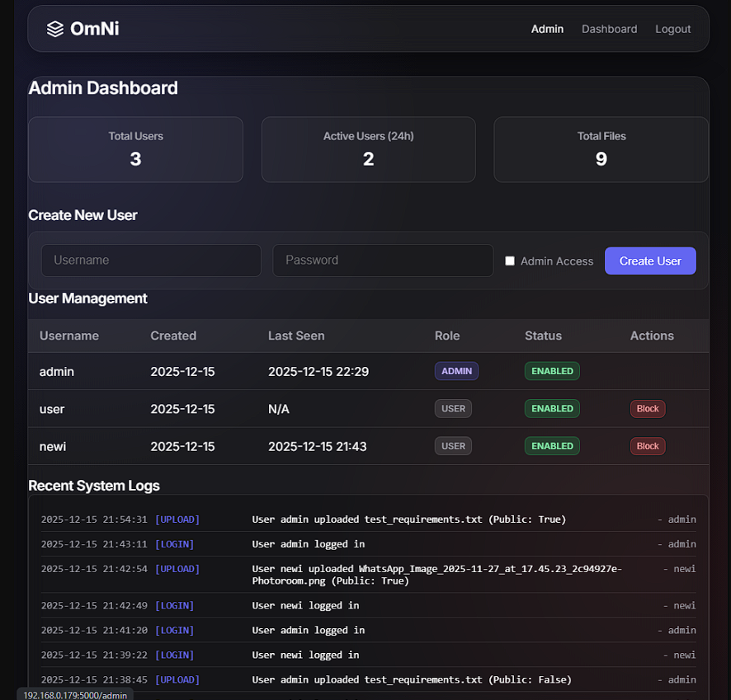The image size is (731, 700).
Task: Focus the Username input field
Action: point(151,261)
